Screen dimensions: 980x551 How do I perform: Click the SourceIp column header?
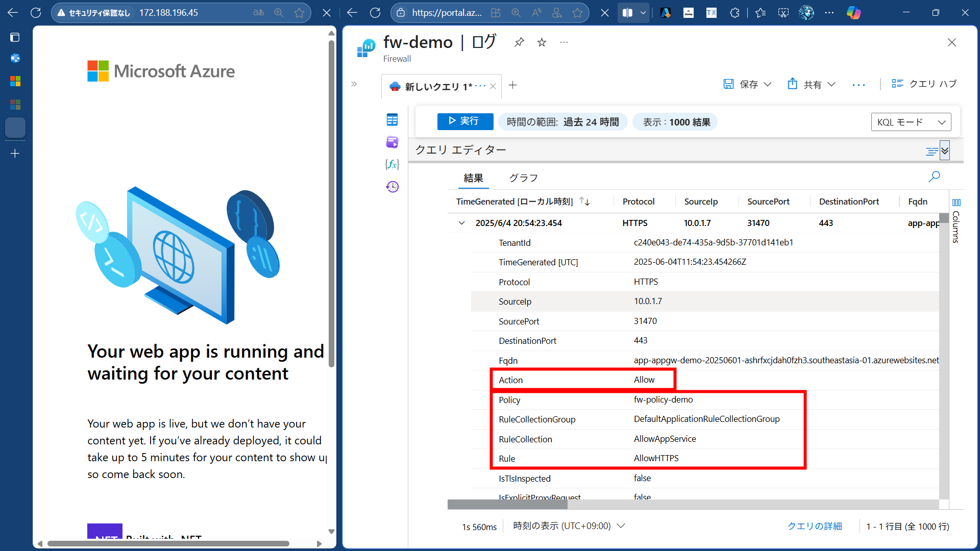pyautogui.click(x=701, y=202)
